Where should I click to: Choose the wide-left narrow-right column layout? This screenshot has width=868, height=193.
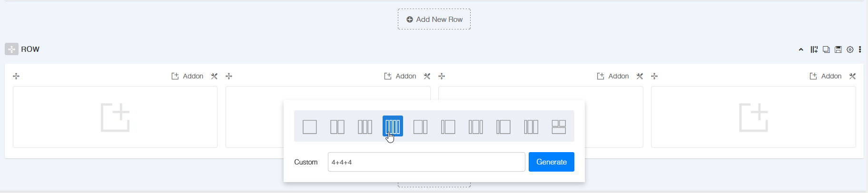click(x=420, y=126)
